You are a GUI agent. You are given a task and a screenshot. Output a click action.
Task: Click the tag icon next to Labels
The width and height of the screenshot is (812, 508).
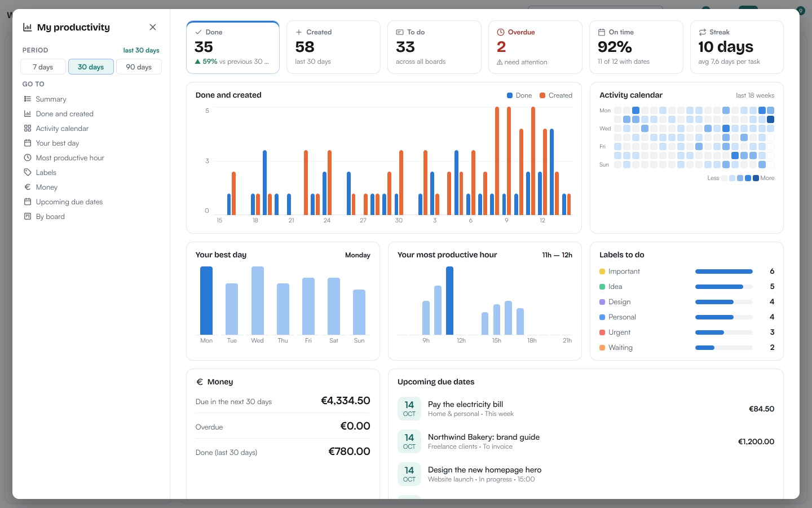click(x=28, y=172)
